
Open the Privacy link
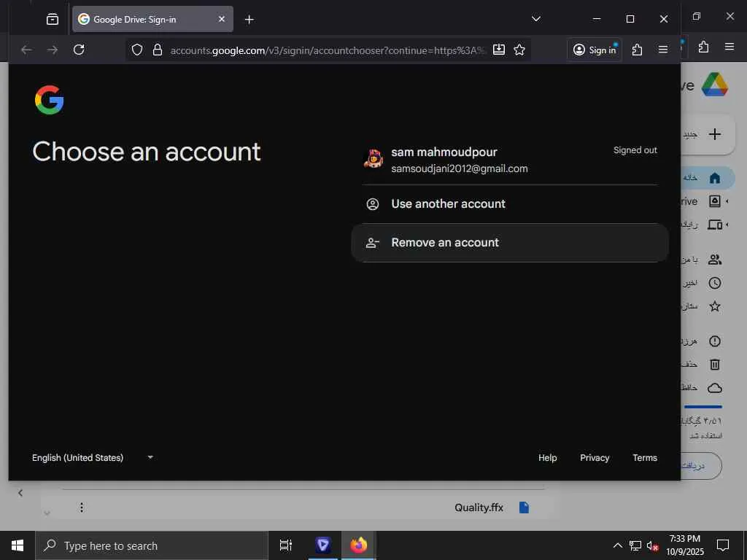tap(595, 458)
